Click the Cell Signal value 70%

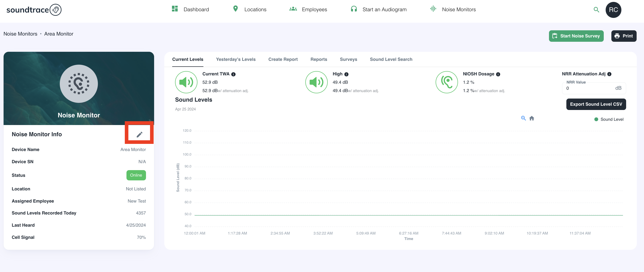[141, 237]
